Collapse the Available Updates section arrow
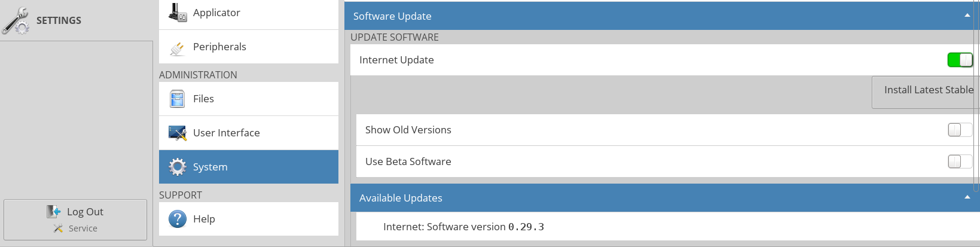 click(x=967, y=197)
